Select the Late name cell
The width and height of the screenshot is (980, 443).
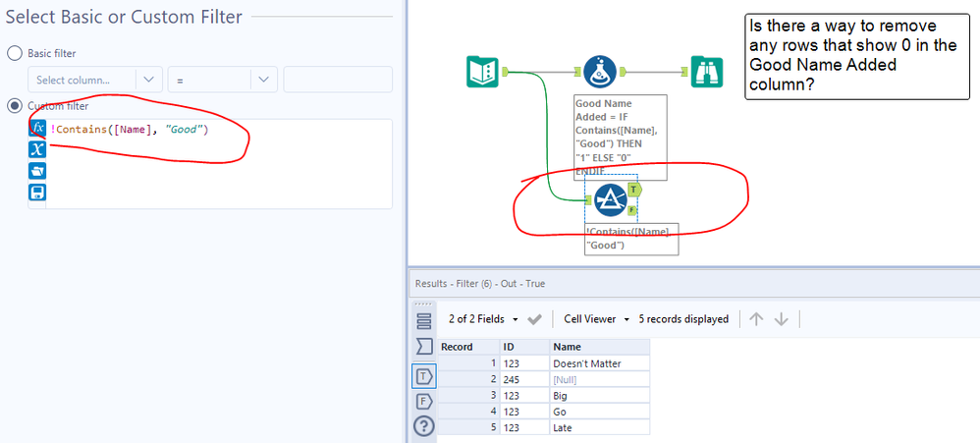pyautogui.click(x=600, y=428)
